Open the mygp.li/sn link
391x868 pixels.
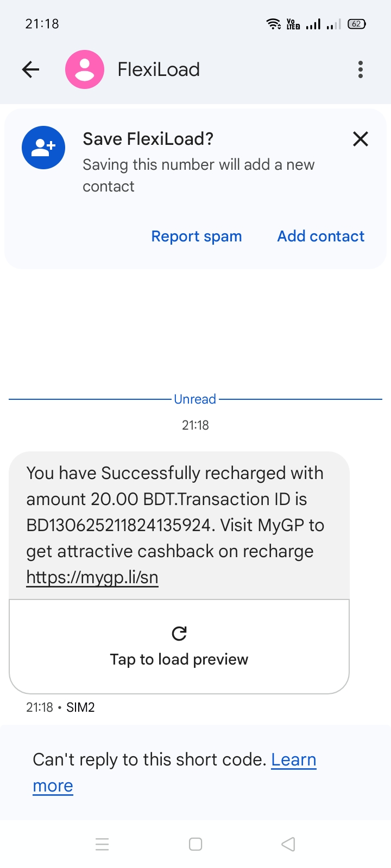coord(92,577)
